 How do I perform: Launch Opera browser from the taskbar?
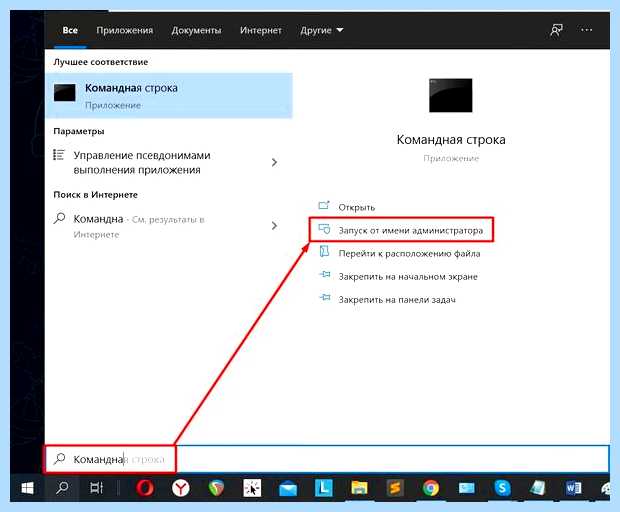click(x=145, y=488)
